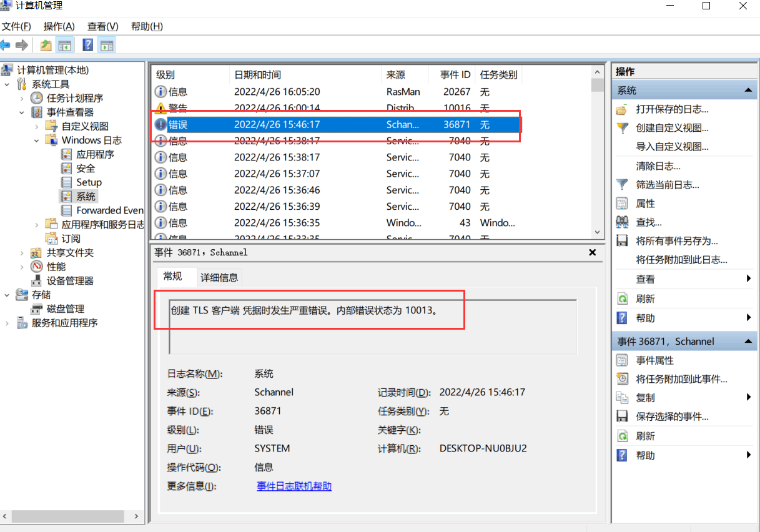Screen dimensions: 760x532
Task: Open the 查看(V) menu
Action: click(x=102, y=26)
